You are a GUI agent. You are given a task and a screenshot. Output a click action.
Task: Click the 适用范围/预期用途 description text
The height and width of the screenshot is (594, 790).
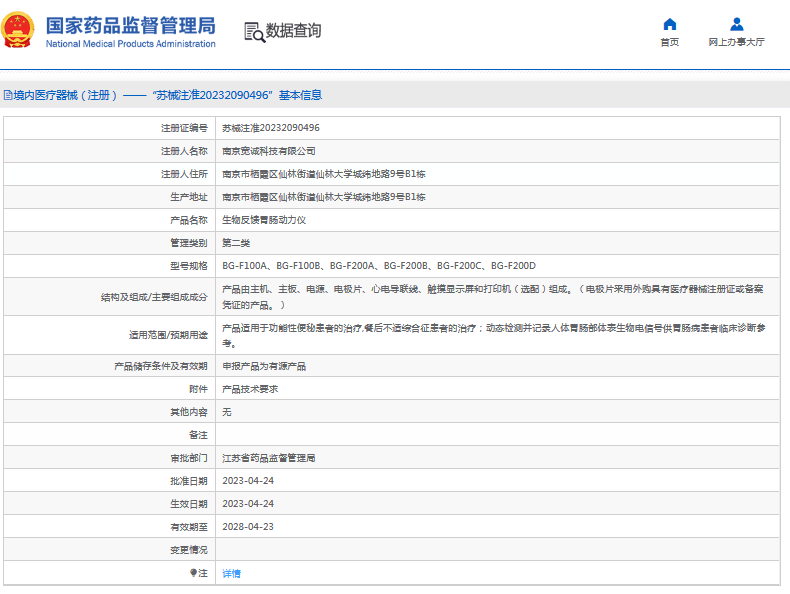click(x=494, y=336)
